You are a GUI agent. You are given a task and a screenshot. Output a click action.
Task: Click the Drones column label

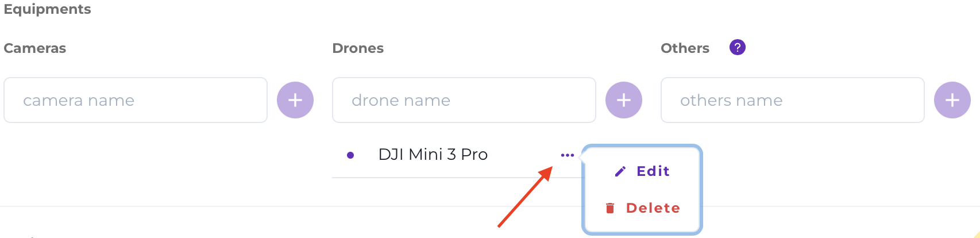tap(358, 48)
